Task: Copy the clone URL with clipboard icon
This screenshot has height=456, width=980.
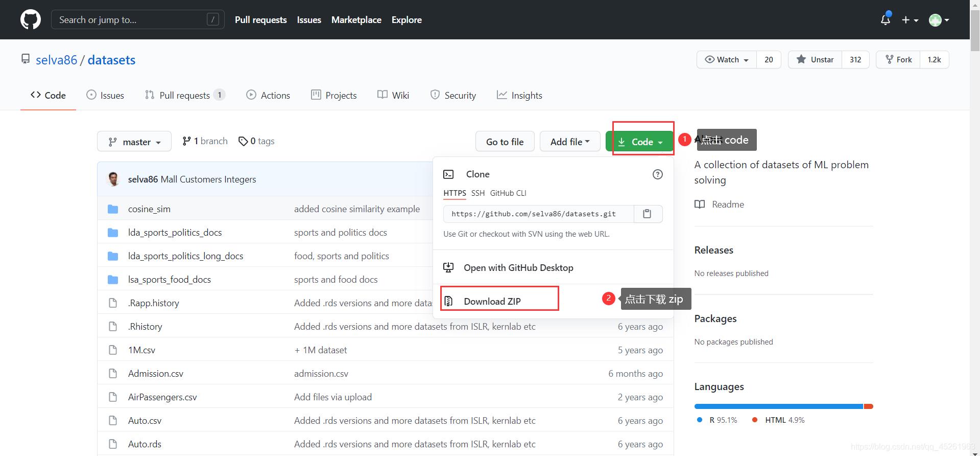Action: pyautogui.click(x=647, y=214)
